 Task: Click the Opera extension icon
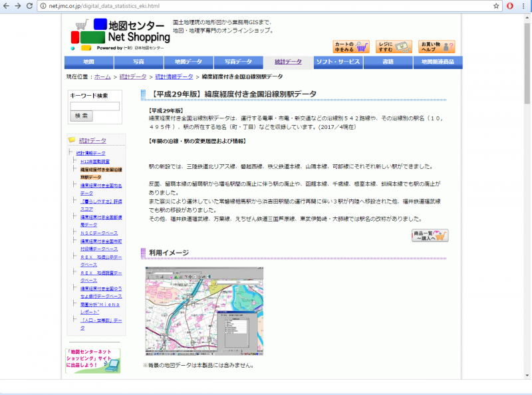point(510,6)
